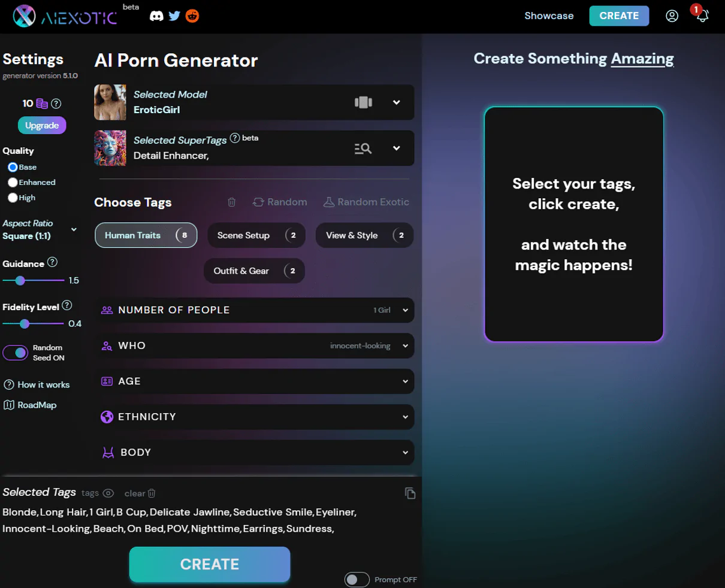The height and width of the screenshot is (588, 725).
Task: Click the image preview placeholder panel
Action: coord(574,225)
